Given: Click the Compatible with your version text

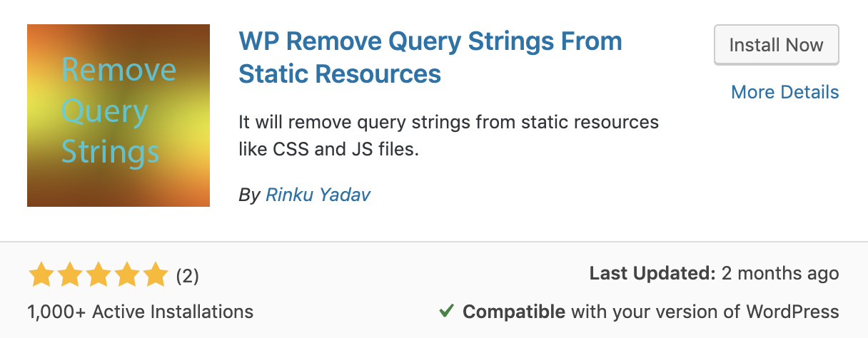Looking at the screenshot, I should 650,312.
